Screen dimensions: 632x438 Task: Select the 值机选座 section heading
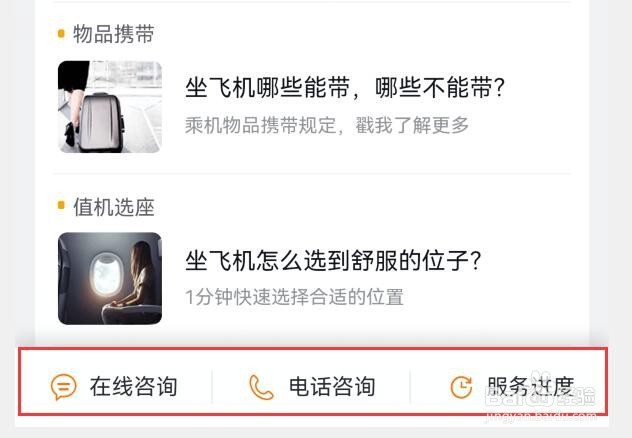click(x=114, y=208)
